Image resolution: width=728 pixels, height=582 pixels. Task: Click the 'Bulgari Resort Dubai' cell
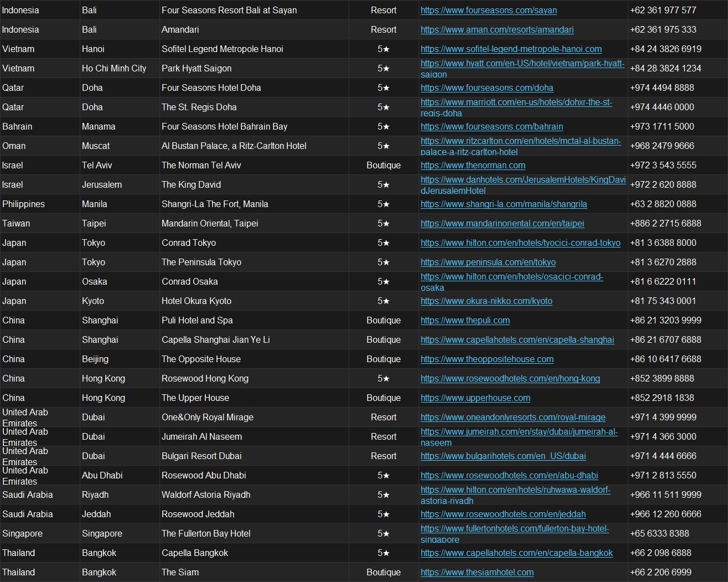coord(254,456)
